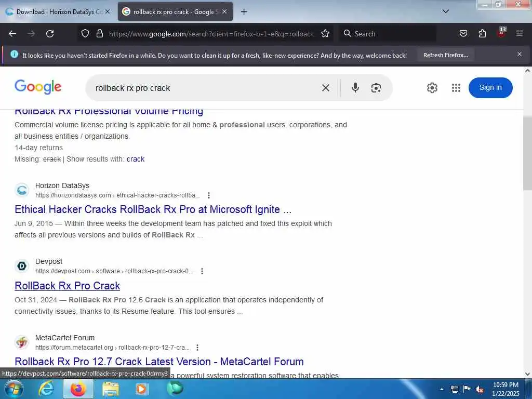This screenshot has width=532, height=399.
Task: Click the Horizon DataSys site name
Action: point(62,185)
